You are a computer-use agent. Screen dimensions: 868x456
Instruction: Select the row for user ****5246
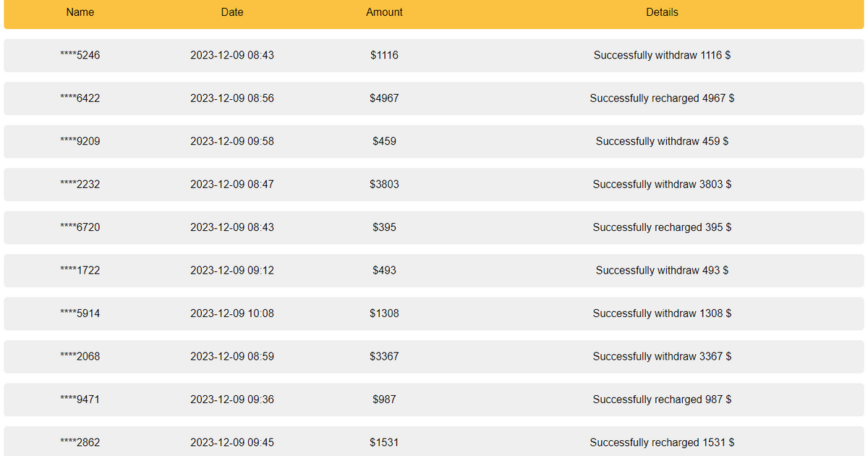[434, 55]
